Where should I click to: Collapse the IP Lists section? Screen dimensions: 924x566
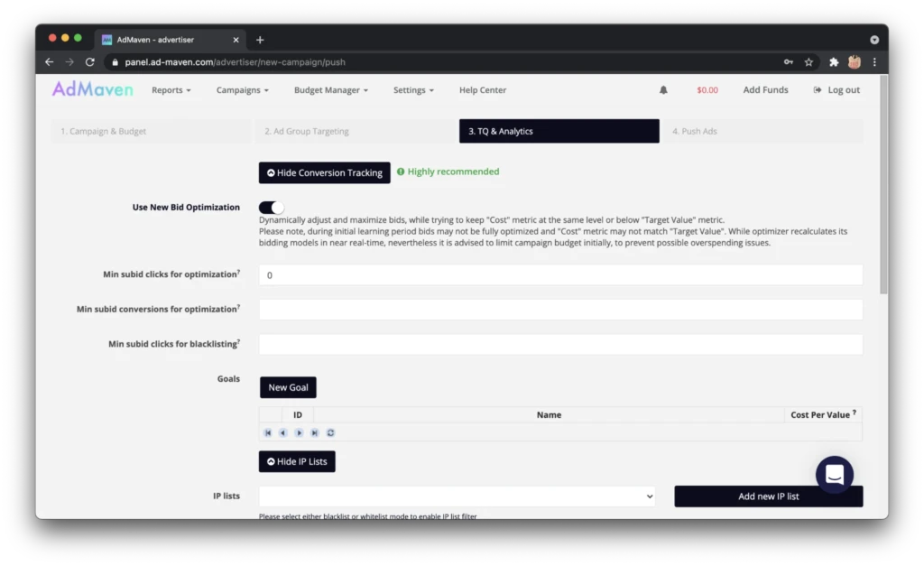(297, 461)
